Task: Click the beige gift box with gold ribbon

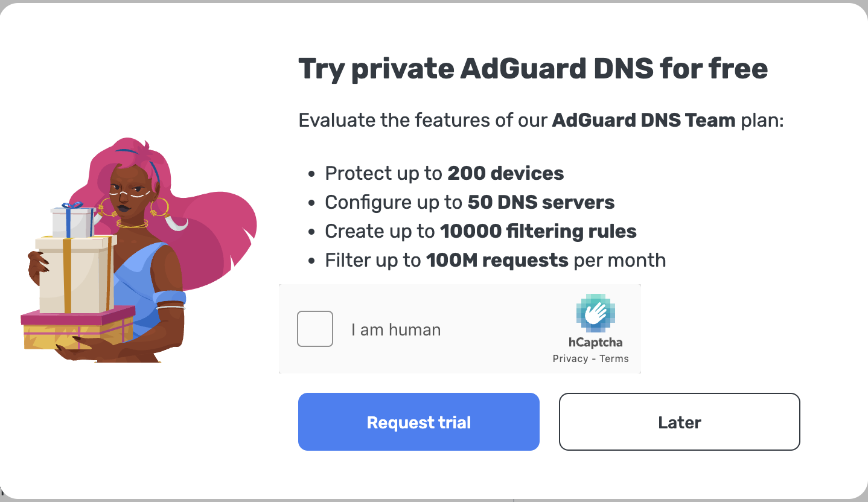Action: point(75,275)
